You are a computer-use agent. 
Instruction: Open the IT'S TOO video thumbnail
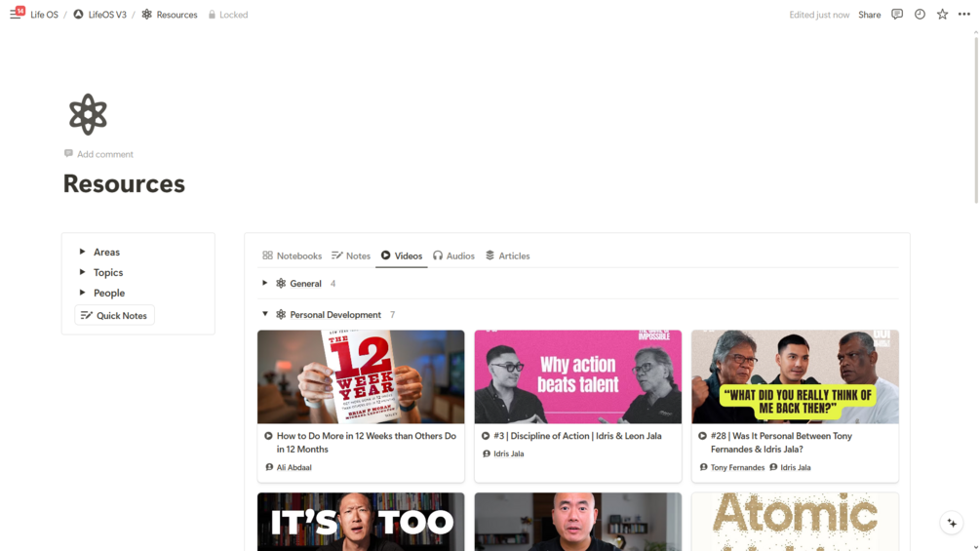coord(361,522)
